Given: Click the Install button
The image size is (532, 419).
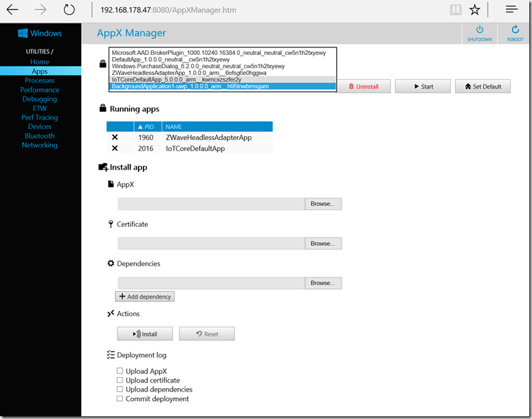Looking at the screenshot, I should click(145, 334).
